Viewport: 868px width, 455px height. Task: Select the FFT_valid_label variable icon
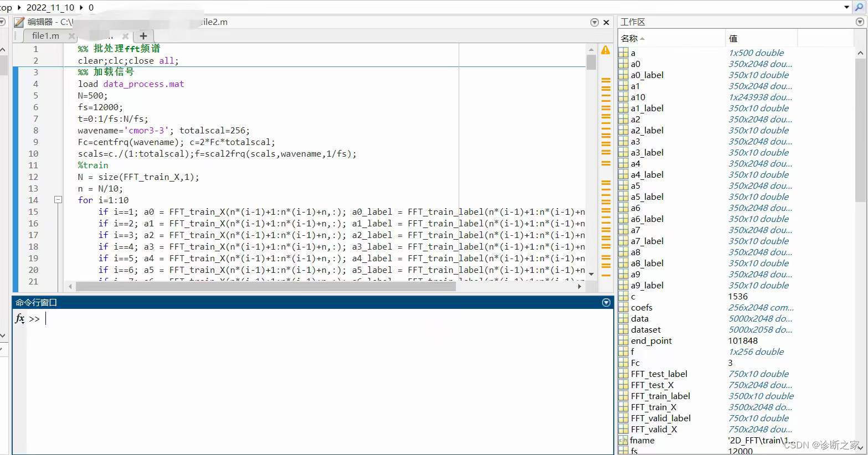[x=623, y=418]
